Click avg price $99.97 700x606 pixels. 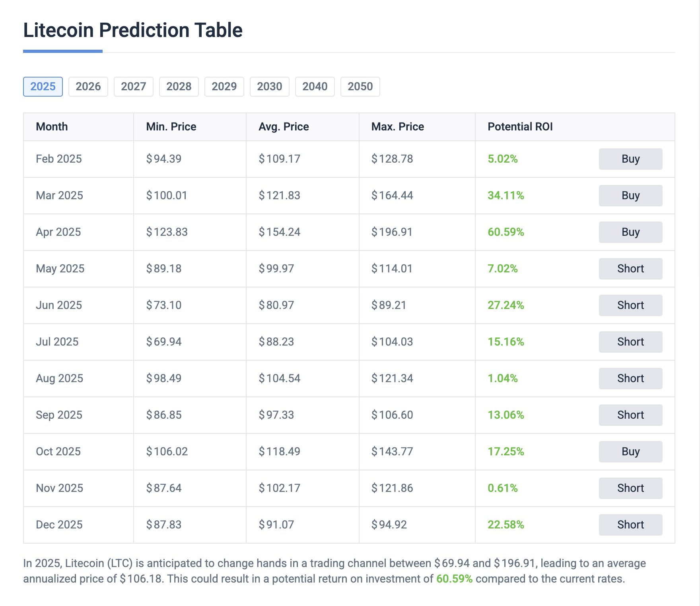point(276,269)
